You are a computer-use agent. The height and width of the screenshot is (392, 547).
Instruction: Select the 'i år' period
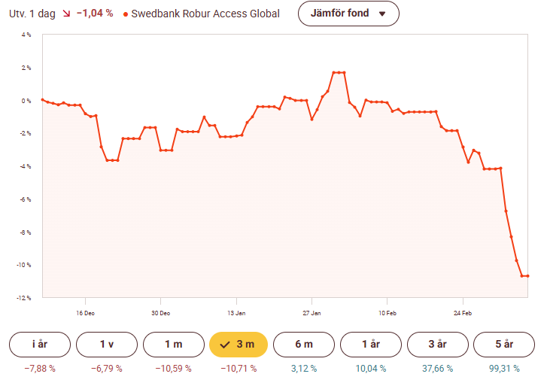[x=40, y=344]
